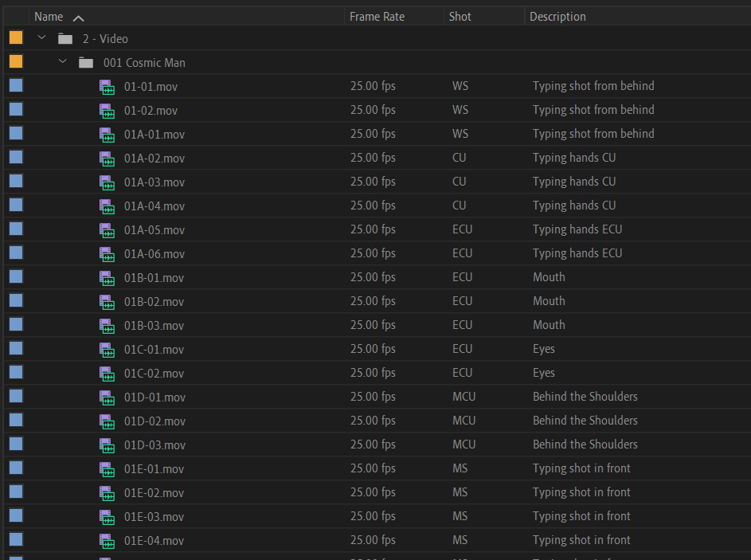Click the ECU shot cell of 01A-06.mov
Viewport: 751px width, 560px height.
coord(462,253)
